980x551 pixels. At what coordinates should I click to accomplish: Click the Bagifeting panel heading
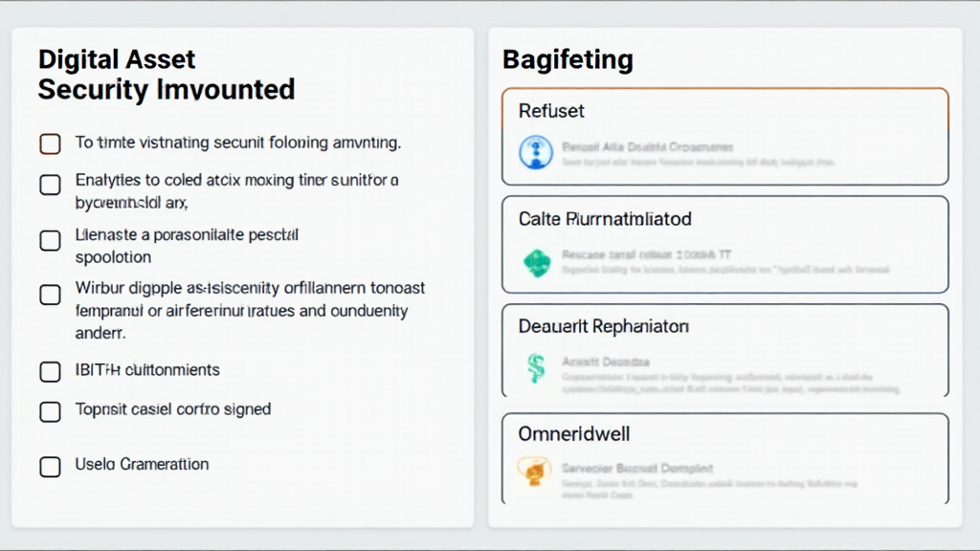(x=568, y=60)
